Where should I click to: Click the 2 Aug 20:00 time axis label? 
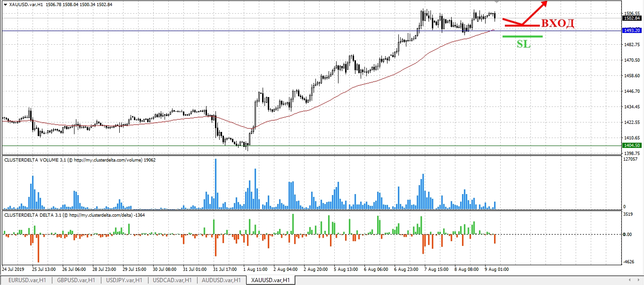315,269
